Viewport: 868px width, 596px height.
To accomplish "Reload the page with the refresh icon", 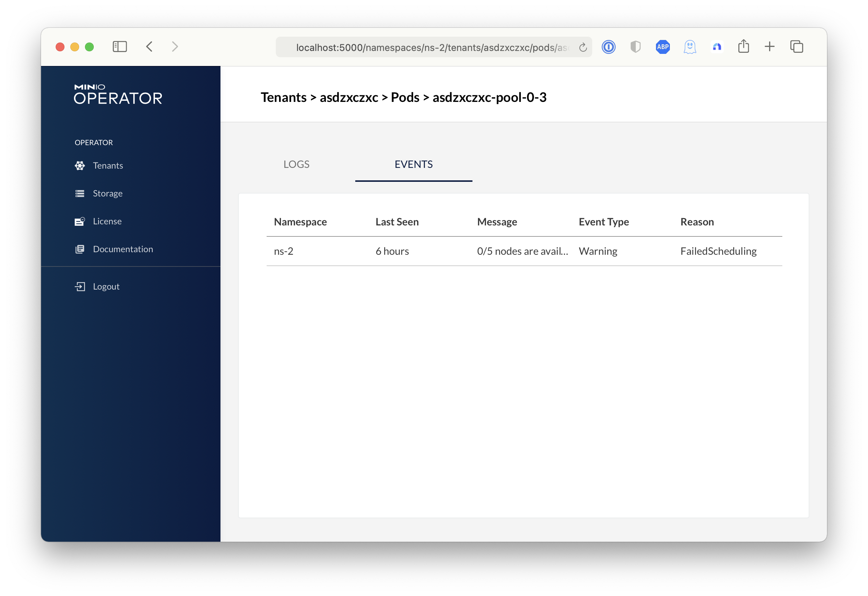I will tap(583, 48).
